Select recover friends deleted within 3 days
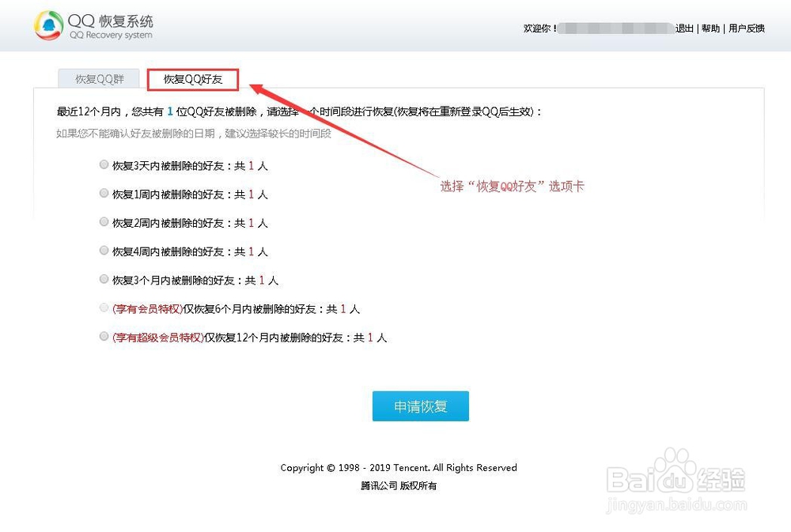Screen dimensions: 791x532 [104, 164]
